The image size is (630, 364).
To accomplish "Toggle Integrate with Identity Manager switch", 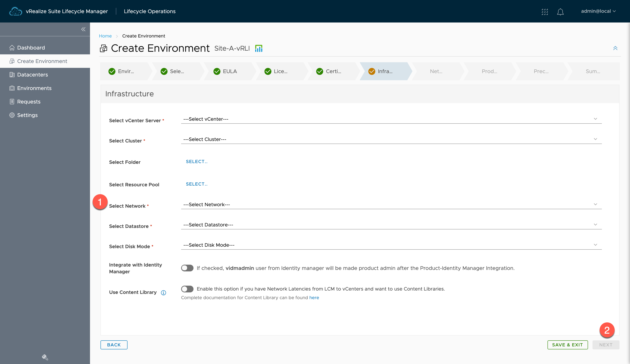I will pyautogui.click(x=187, y=268).
